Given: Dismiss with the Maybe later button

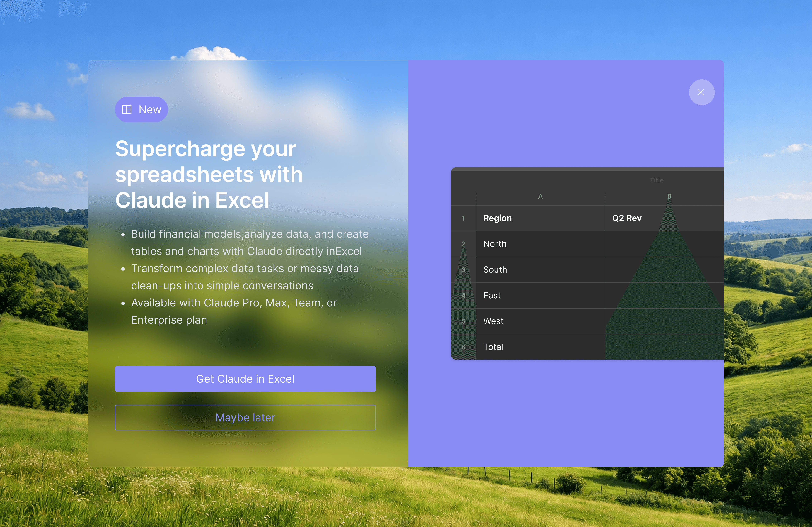Looking at the screenshot, I should pos(245,417).
